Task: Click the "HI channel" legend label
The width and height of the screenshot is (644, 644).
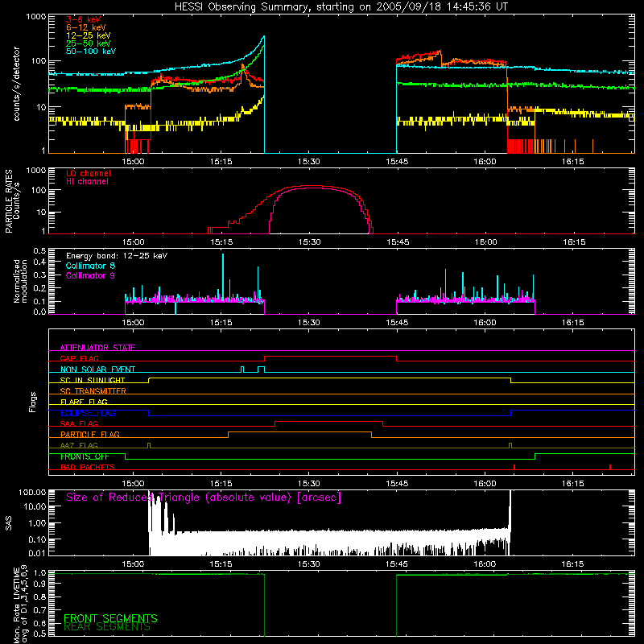Action: pos(88,182)
